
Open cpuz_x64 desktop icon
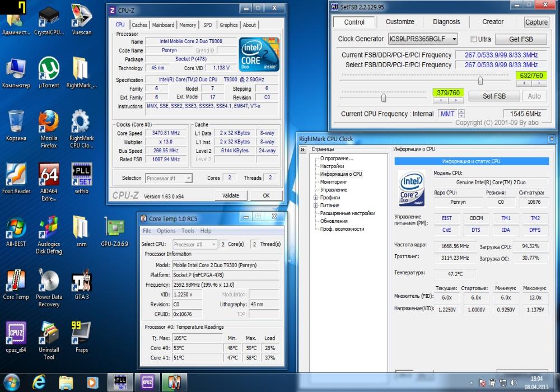(x=16, y=337)
